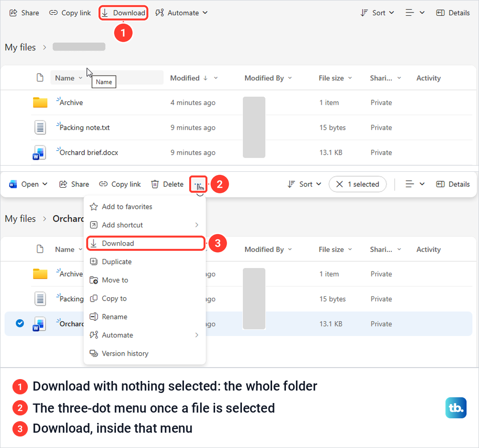Click the Packing note.txt file icon in the upper list
The image size is (479, 448).
tap(40, 128)
